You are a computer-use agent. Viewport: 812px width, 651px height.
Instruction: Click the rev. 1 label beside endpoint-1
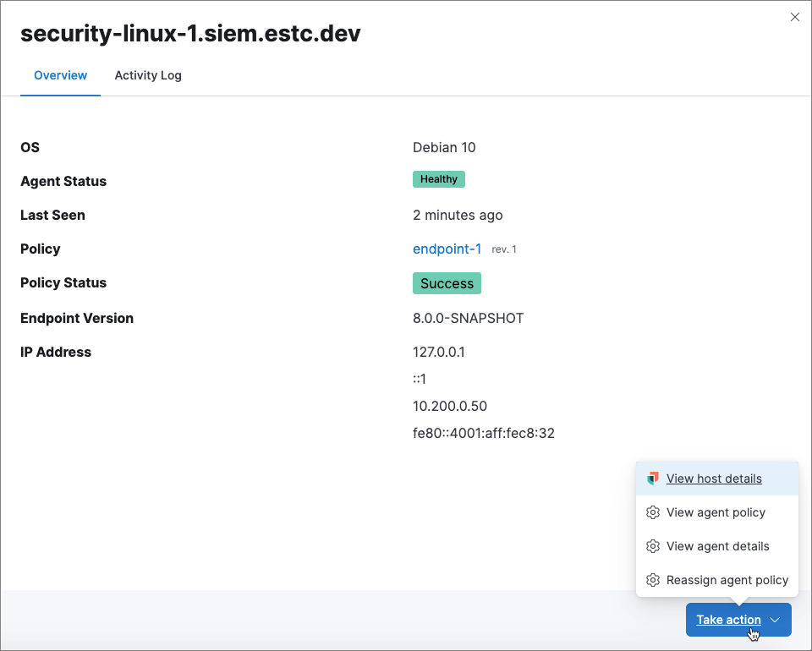tap(503, 249)
